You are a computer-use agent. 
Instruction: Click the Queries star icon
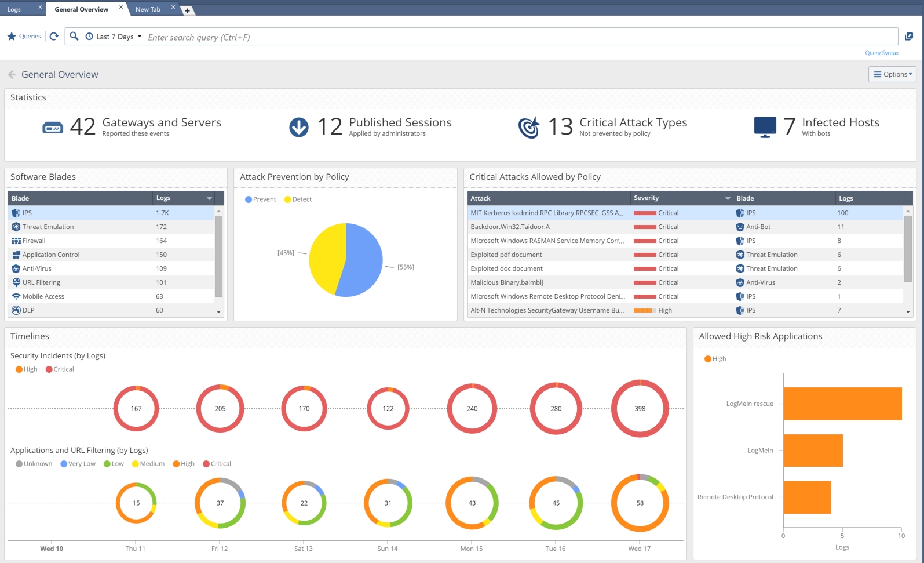pos(12,37)
